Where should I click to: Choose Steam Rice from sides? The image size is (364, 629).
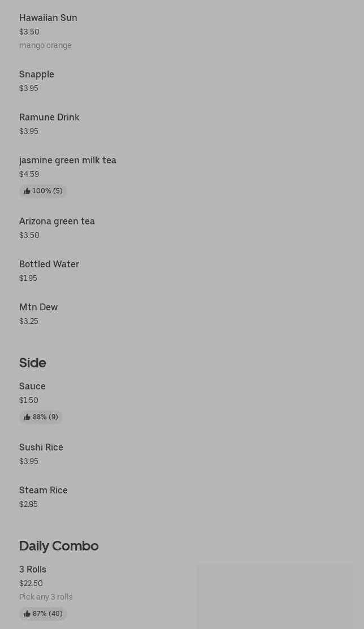coord(44,491)
